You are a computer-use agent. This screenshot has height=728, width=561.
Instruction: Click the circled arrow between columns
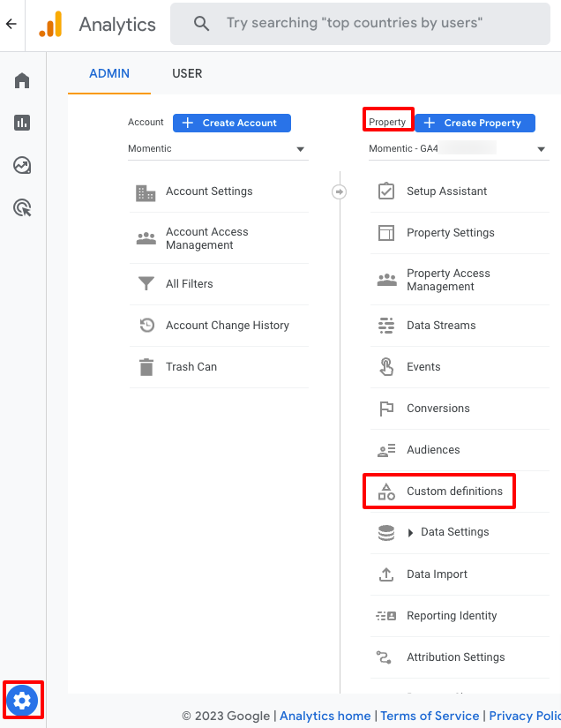point(340,191)
